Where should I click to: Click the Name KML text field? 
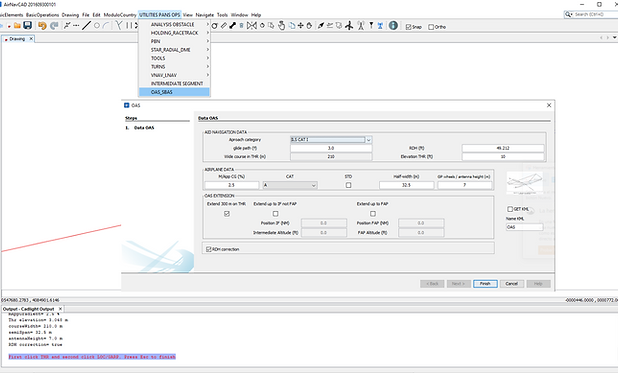[x=524, y=227]
